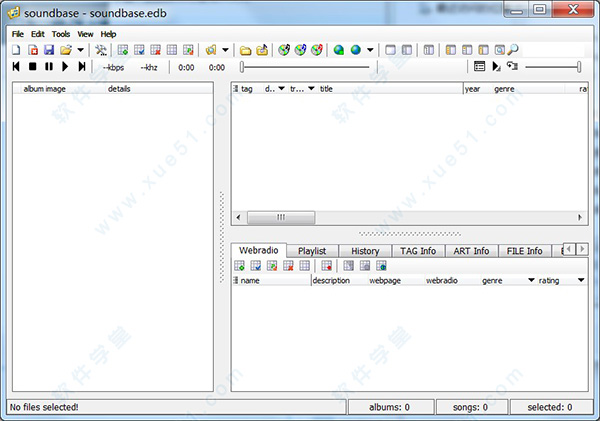The width and height of the screenshot is (600, 421).
Task: Click the magnifying glass search icon
Action: tap(513, 50)
